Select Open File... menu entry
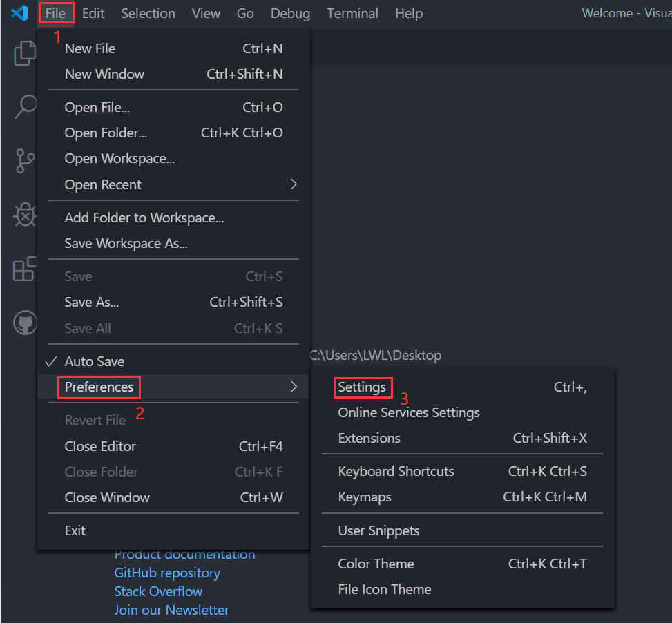The width and height of the screenshot is (672, 623). (173, 107)
